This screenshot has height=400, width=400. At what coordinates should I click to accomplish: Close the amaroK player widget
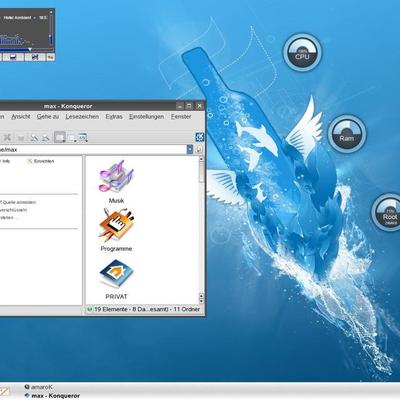pyautogui.click(x=52, y=12)
